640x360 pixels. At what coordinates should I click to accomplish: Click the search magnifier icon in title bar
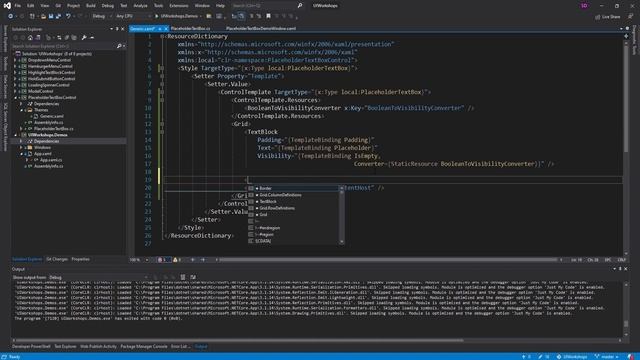tap(300, 6)
